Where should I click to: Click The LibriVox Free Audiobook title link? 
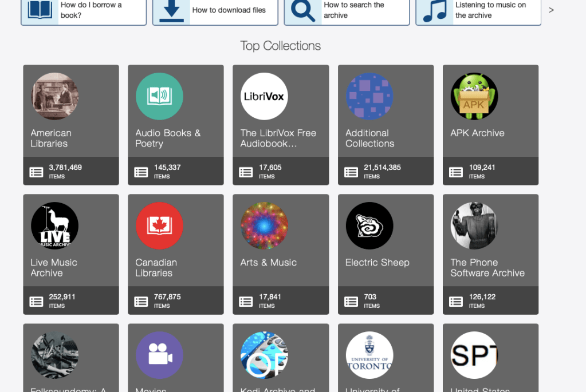(x=278, y=138)
